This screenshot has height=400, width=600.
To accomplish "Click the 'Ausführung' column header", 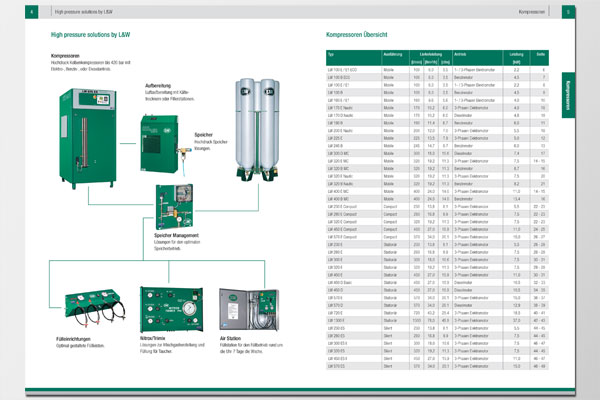I will [364, 54].
